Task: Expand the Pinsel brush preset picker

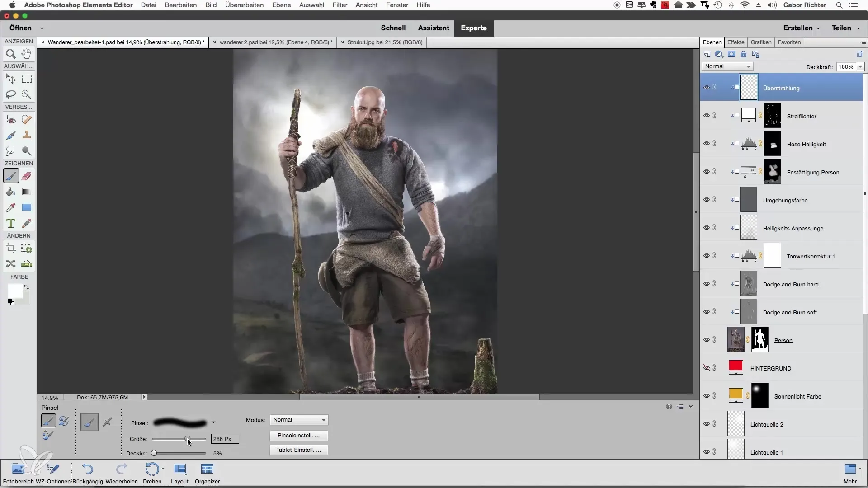Action: [213, 423]
